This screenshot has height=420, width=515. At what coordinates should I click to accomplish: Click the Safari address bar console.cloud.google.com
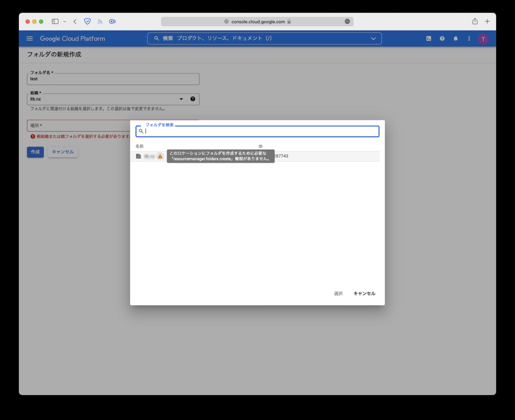[x=257, y=21]
